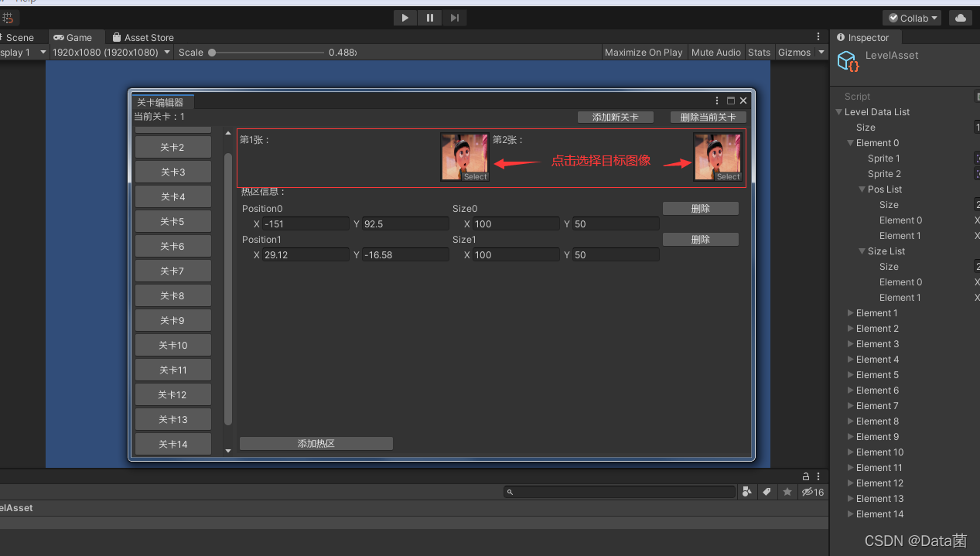Adjust the game view Scale slider
The width and height of the screenshot is (980, 556).
(266, 53)
